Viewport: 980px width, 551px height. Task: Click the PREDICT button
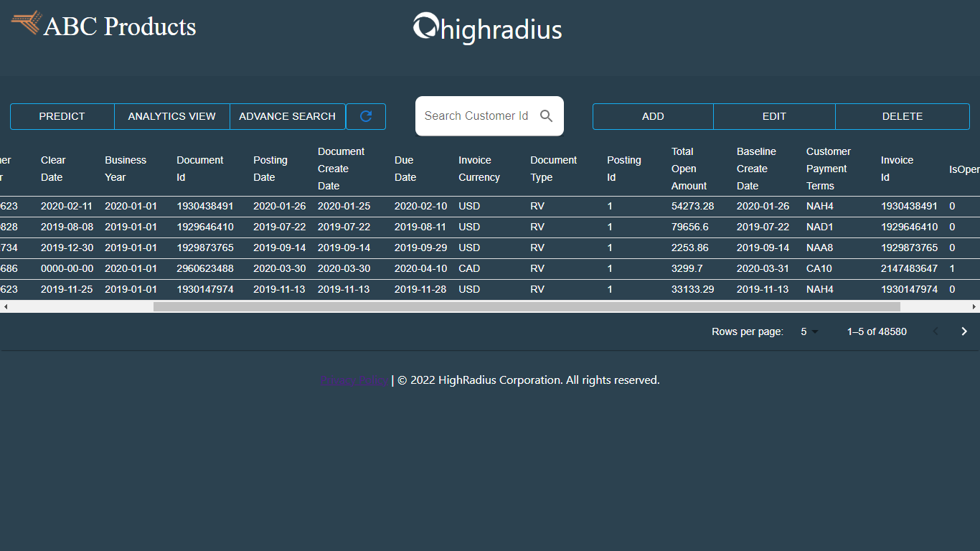coord(62,116)
